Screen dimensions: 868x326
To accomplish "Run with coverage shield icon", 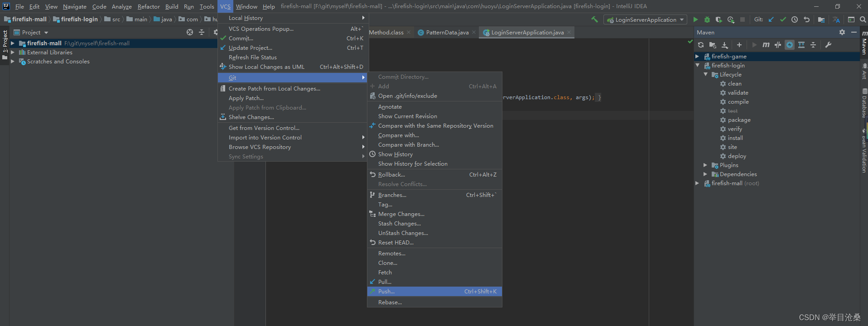I will (719, 19).
